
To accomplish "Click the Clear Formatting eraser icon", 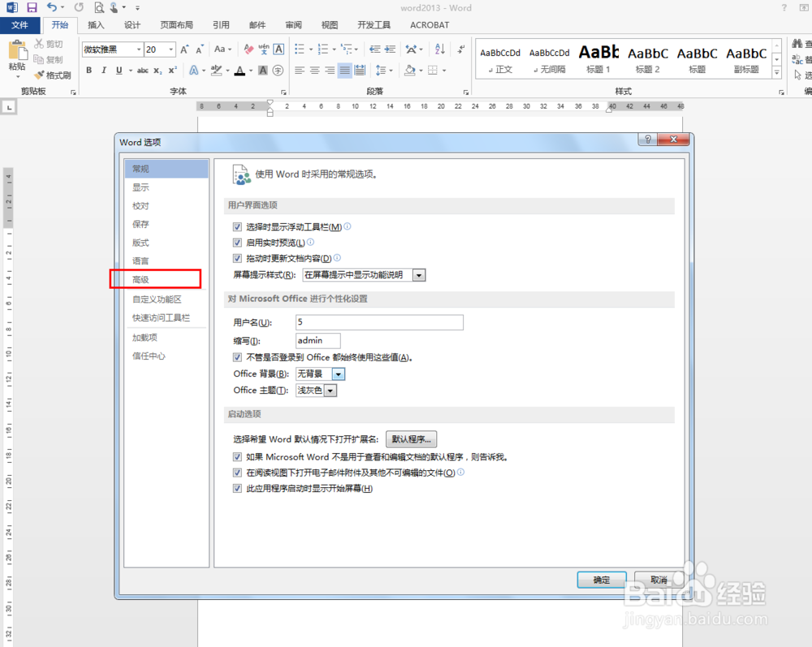I will tap(248, 50).
